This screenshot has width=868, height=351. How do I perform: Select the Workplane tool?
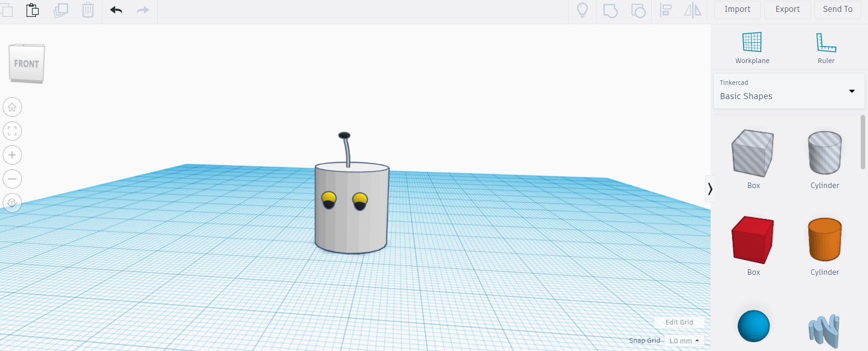752,47
